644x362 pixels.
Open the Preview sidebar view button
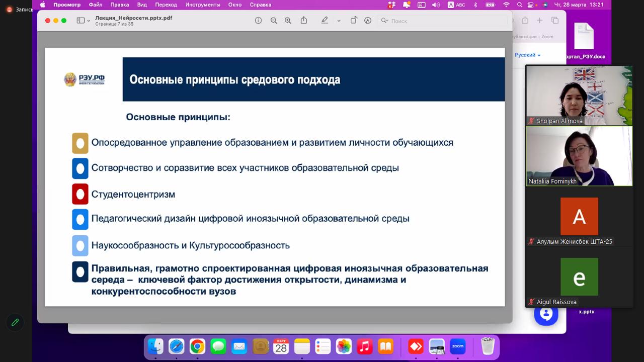tap(80, 21)
